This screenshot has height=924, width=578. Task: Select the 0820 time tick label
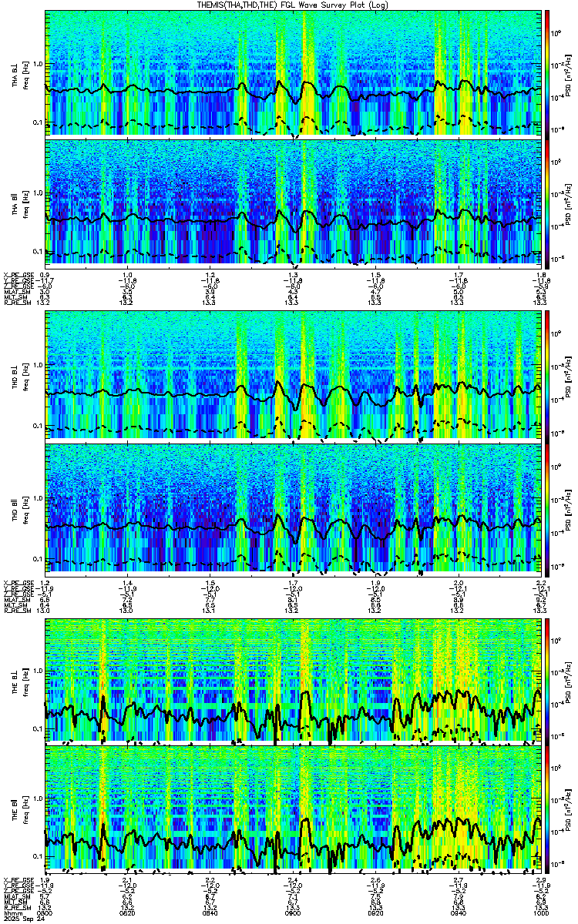pos(128,914)
